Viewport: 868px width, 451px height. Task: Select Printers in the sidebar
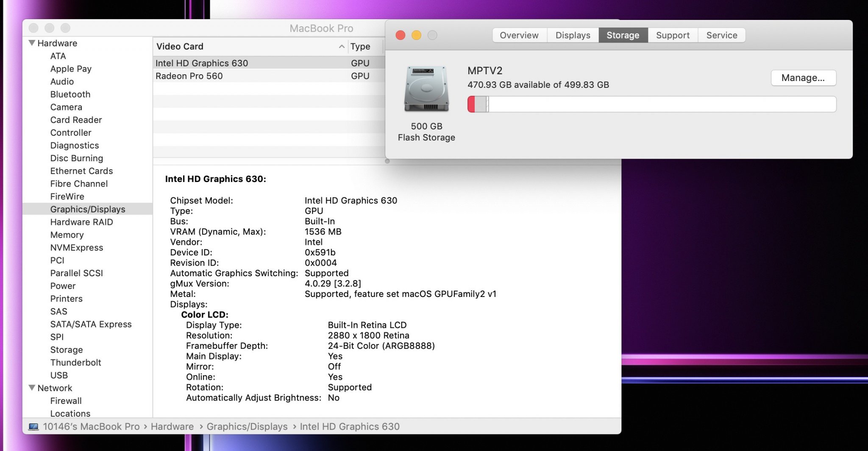(x=66, y=298)
